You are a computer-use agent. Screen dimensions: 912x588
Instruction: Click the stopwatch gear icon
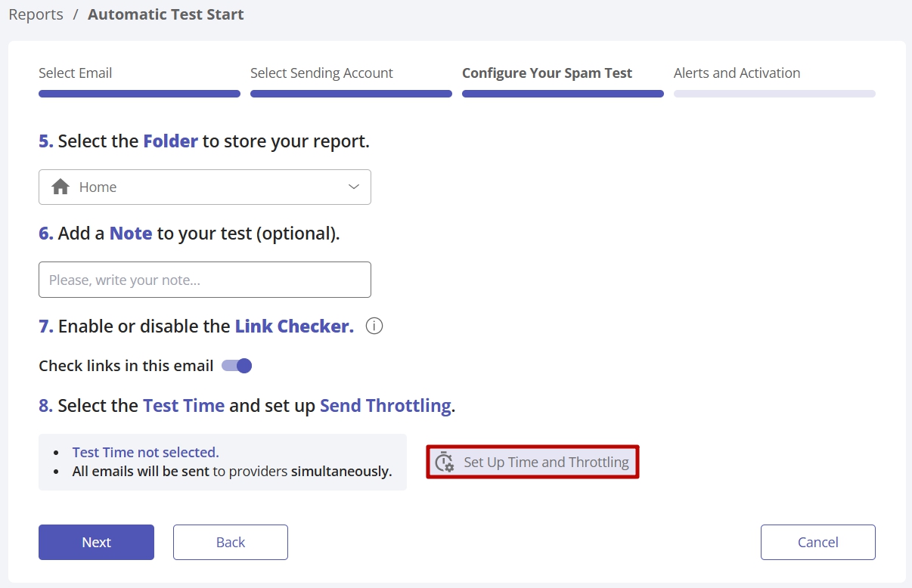(445, 463)
